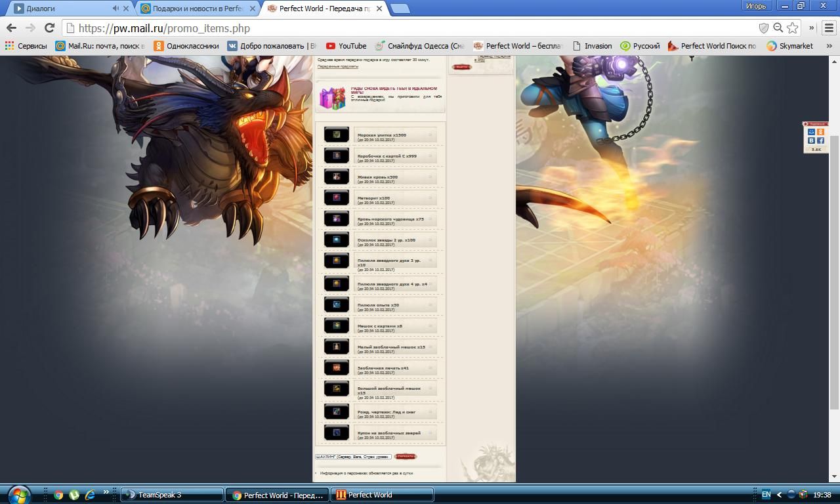Click the Осколок звезды 2 ур. icon
The height and width of the screenshot is (504, 840).
click(337, 240)
